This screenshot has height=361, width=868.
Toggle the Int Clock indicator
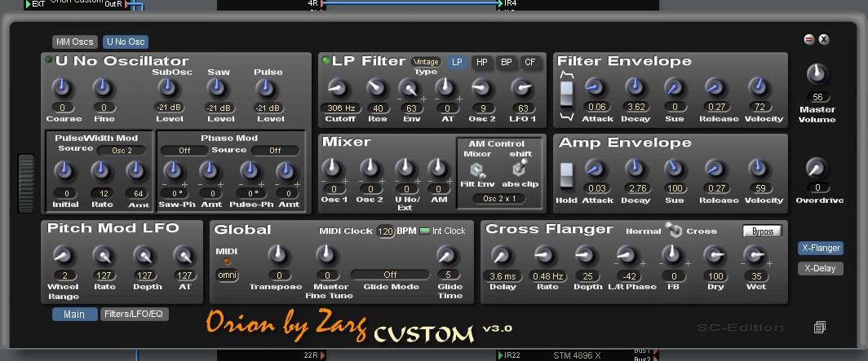[x=424, y=231]
